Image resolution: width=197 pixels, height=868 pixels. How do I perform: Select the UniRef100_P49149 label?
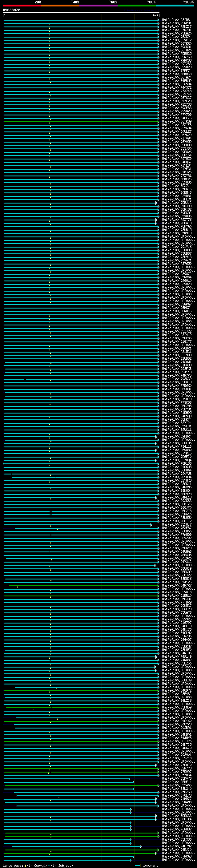(x=177, y=656)
